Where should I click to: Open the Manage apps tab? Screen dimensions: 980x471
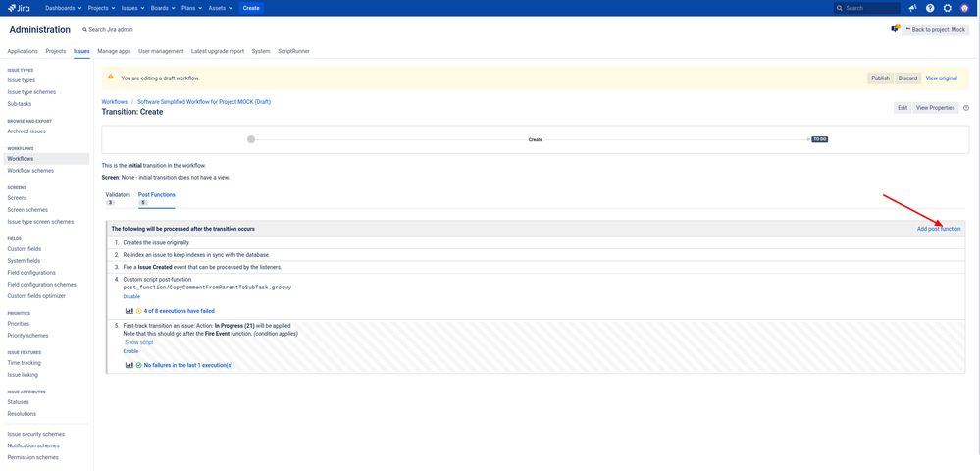(x=114, y=51)
